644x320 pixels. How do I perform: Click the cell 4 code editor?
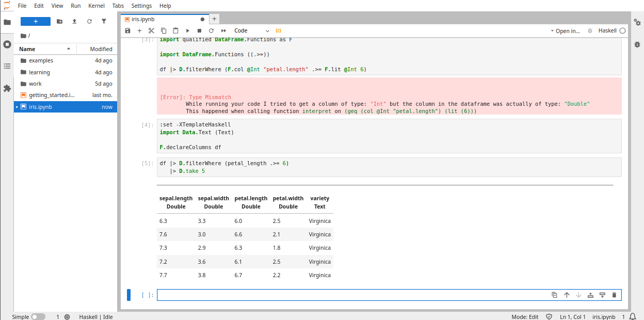[x=389, y=136]
